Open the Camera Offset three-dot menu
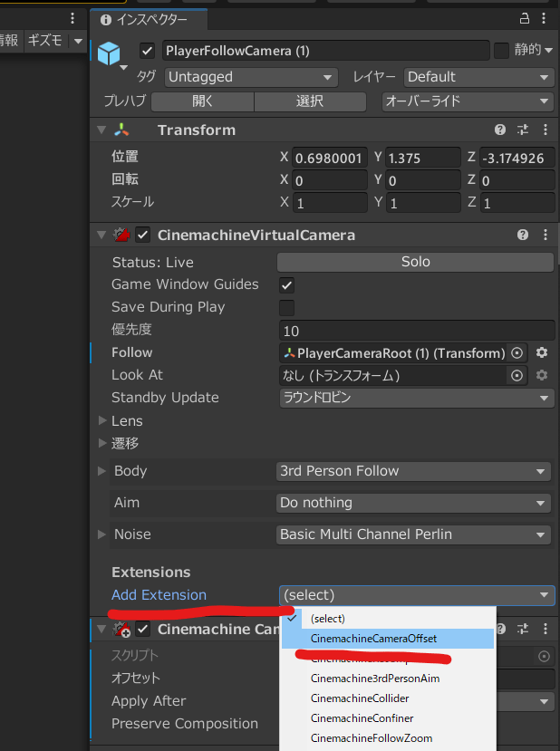560x751 pixels. pyautogui.click(x=546, y=629)
